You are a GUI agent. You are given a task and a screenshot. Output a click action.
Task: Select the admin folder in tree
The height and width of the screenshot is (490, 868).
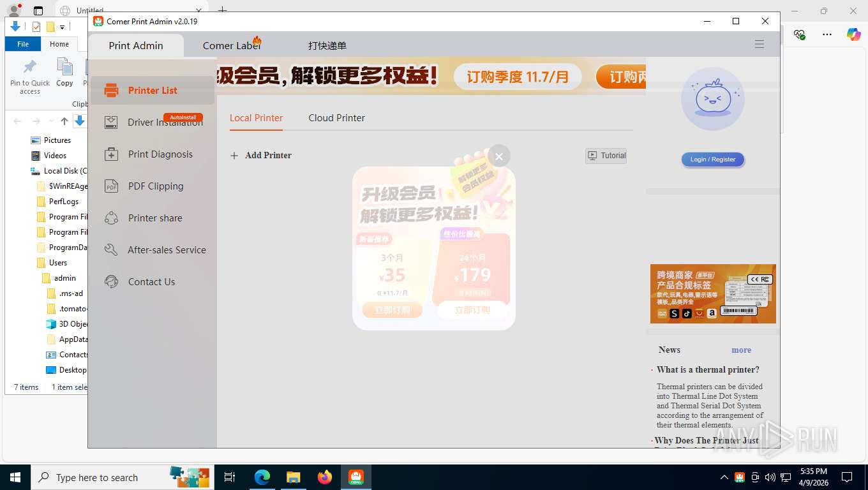[x=59, y=278]
